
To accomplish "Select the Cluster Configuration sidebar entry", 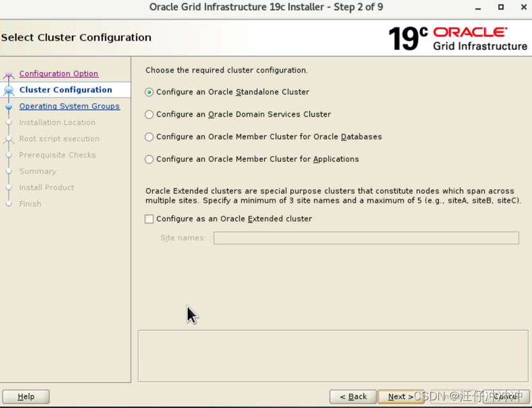I will 66,89.
